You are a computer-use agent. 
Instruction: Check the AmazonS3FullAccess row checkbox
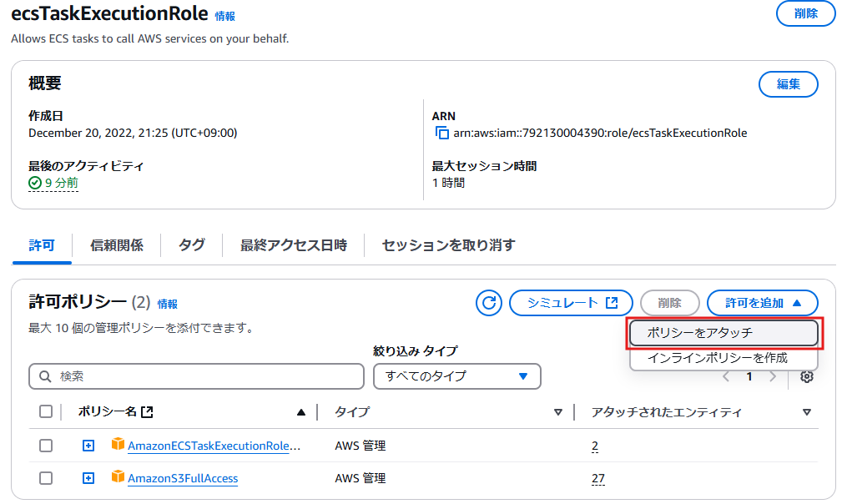click(x=46, y=478)
